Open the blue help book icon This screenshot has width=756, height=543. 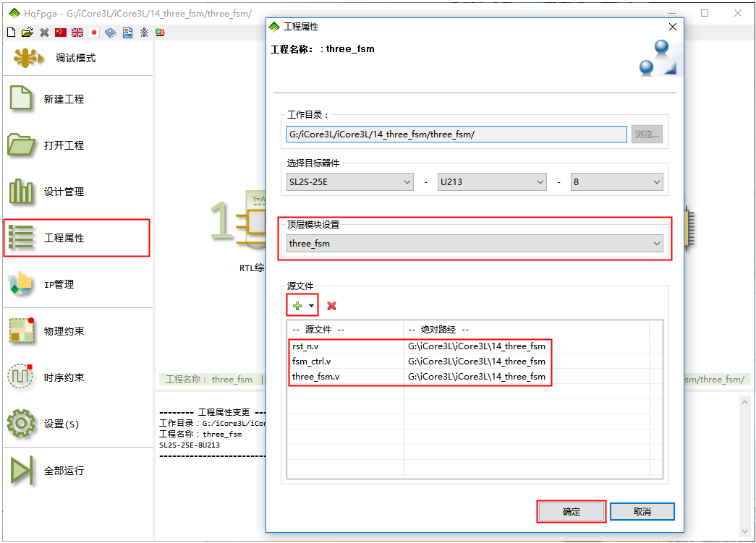pyautogui.click(x=111, y=33)
